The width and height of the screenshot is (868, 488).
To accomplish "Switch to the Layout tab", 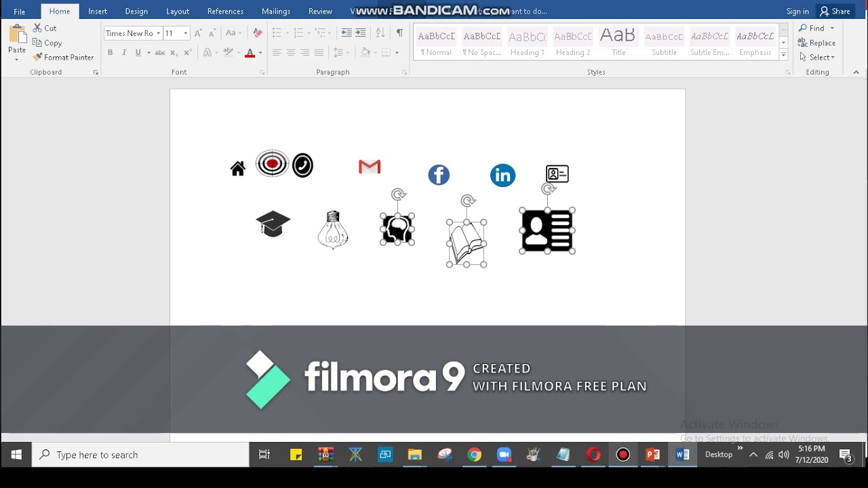I will (178, 12).
